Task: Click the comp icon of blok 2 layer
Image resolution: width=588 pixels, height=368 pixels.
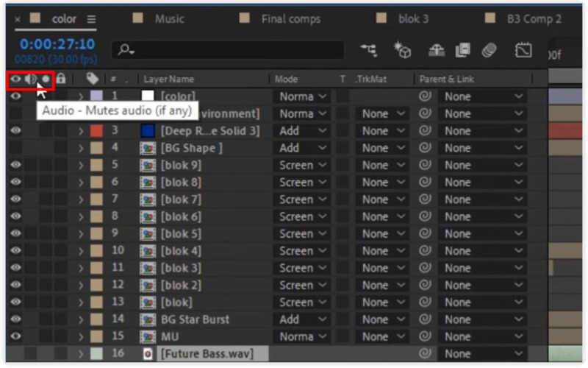Action: [148, 286]
